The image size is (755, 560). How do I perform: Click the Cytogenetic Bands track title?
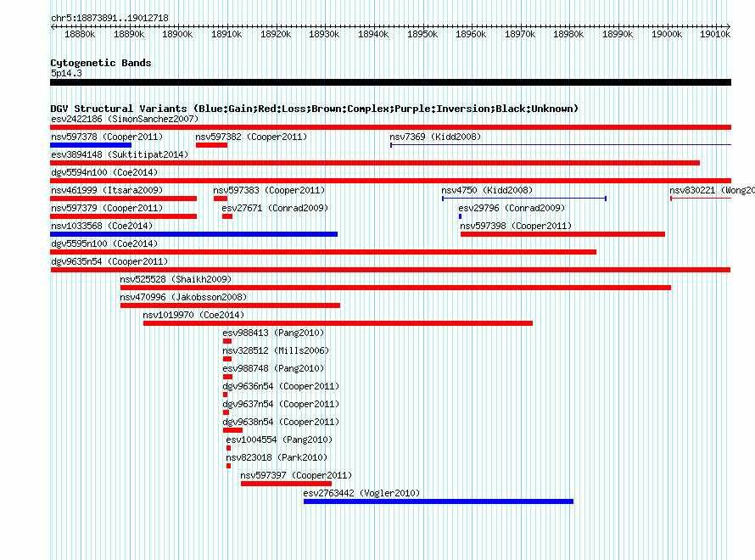coord(101,63)
